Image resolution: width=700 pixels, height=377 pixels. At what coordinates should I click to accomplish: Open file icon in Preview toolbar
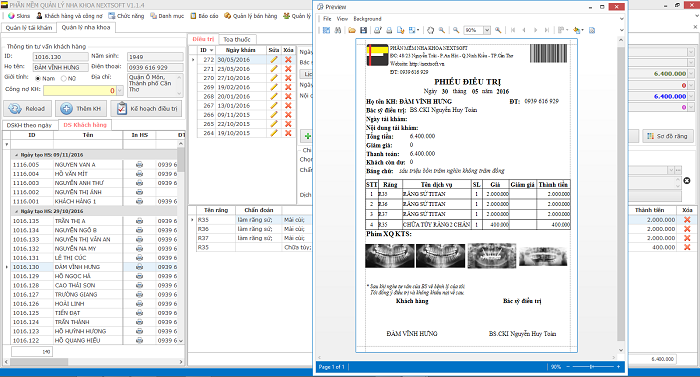(352, 30)
